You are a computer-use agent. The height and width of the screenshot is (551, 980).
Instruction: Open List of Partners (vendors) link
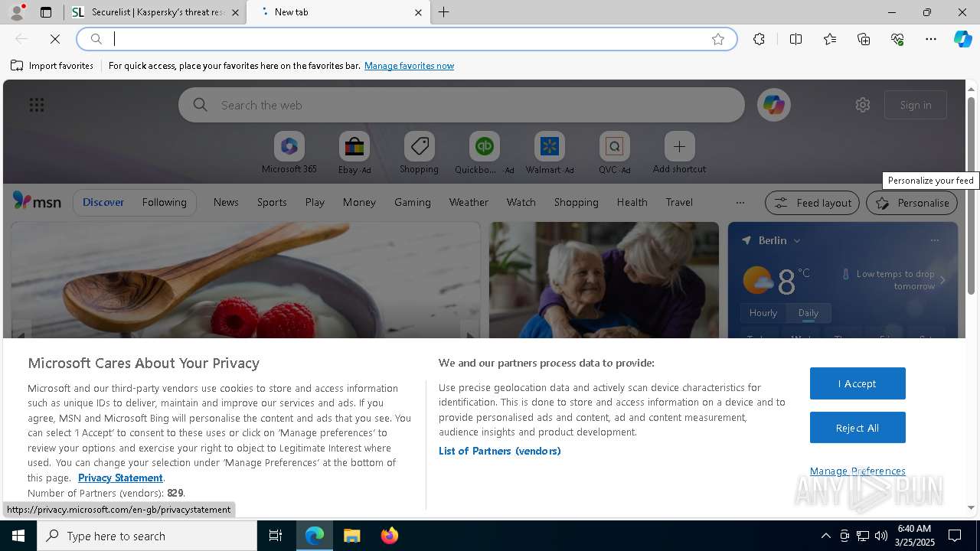(x=500, y=451)
